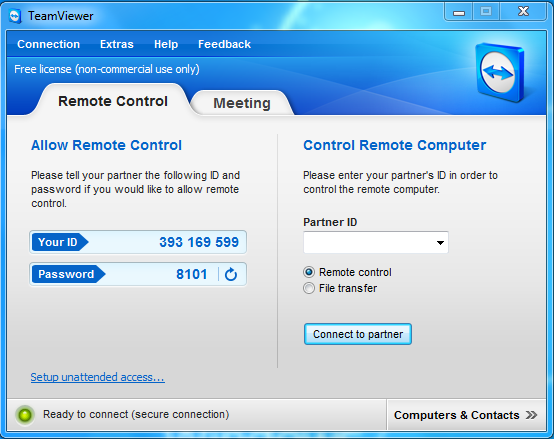Open the Setup unattended access link
Image resolution: width=554 pixels, height=439 pixels.
pyautogui.click(x=98, y=377)
